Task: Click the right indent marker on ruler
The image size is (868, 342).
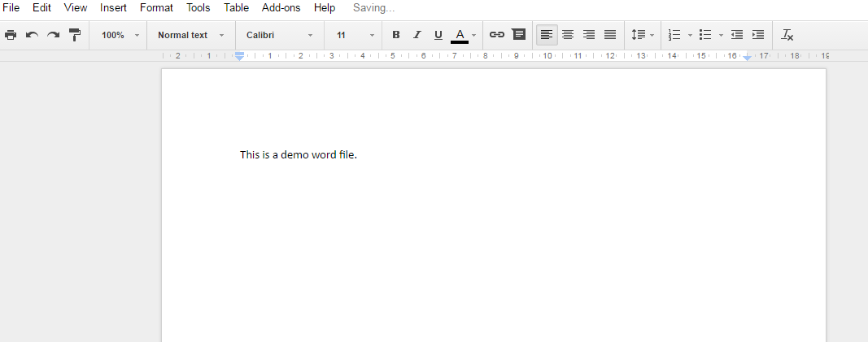Action: [747, 58]
